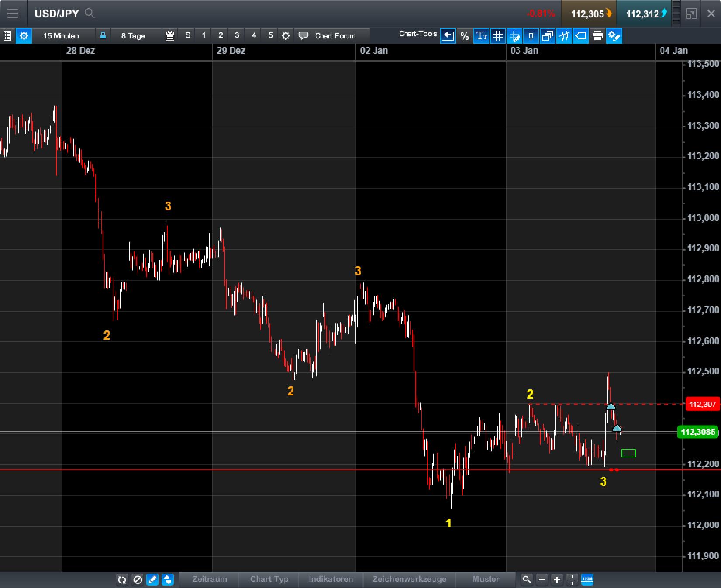The height and width of the screenshot is (588, 721).
Task: Toggle the crosshair cursor mode at bottom right
Action: tap(572, 580)
